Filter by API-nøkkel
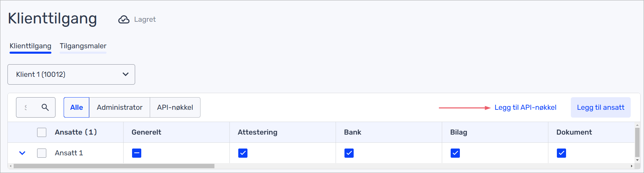Viewport: 644px width, 173px height. click(x=175, y=107)
